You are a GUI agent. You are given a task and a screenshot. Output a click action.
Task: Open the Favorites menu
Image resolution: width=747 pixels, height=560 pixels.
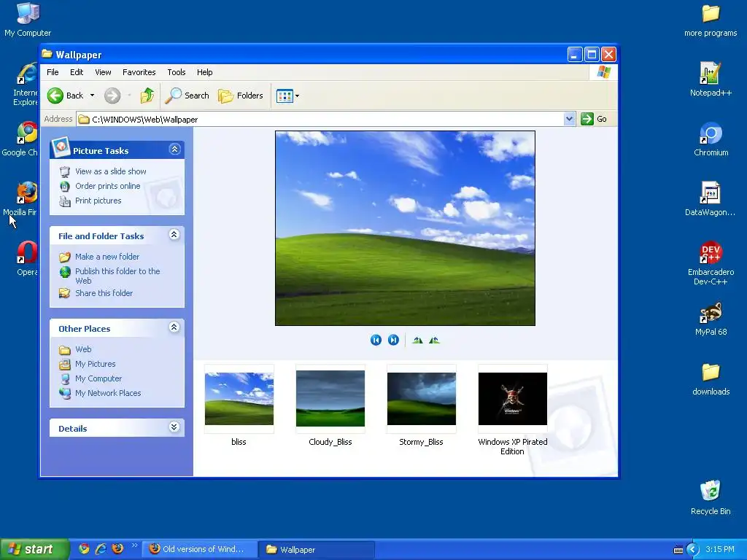tap(139, 72)
